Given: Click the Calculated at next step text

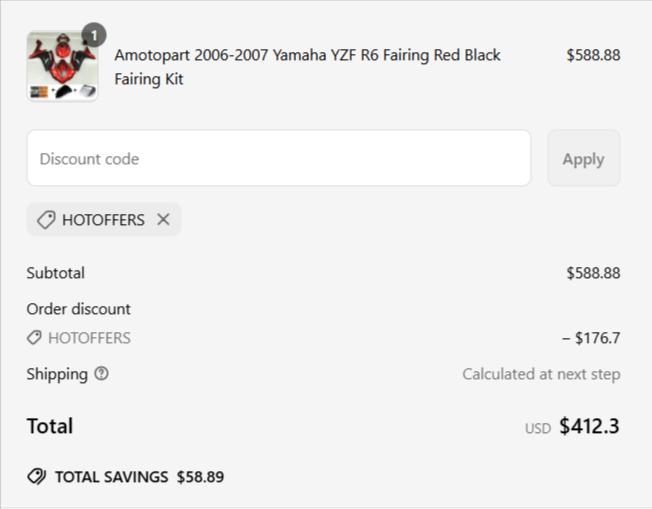Looking at the screenshot, I should pos(541,374).
